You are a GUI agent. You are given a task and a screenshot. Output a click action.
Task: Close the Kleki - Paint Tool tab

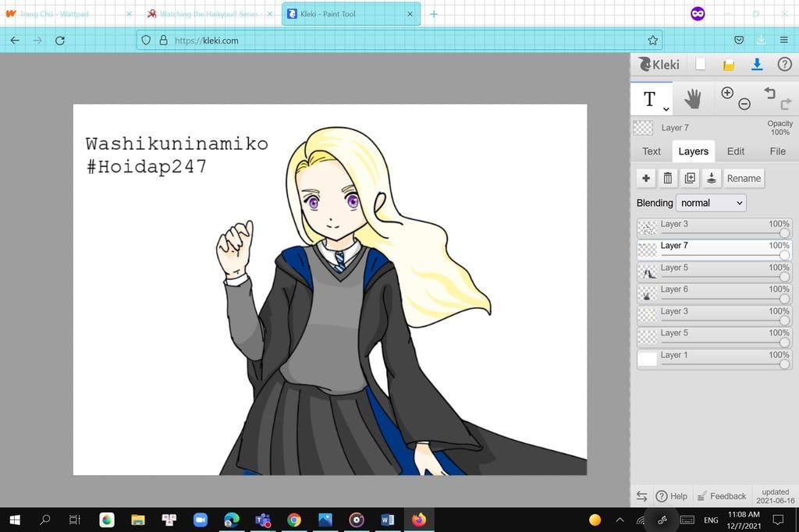[410, 14]
